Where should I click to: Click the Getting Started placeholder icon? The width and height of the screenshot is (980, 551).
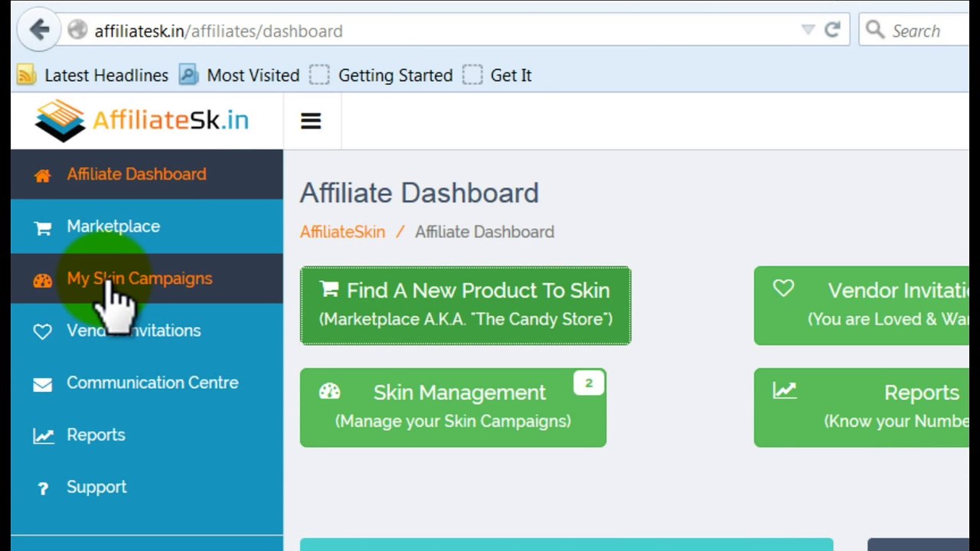[x=319, y=74]
